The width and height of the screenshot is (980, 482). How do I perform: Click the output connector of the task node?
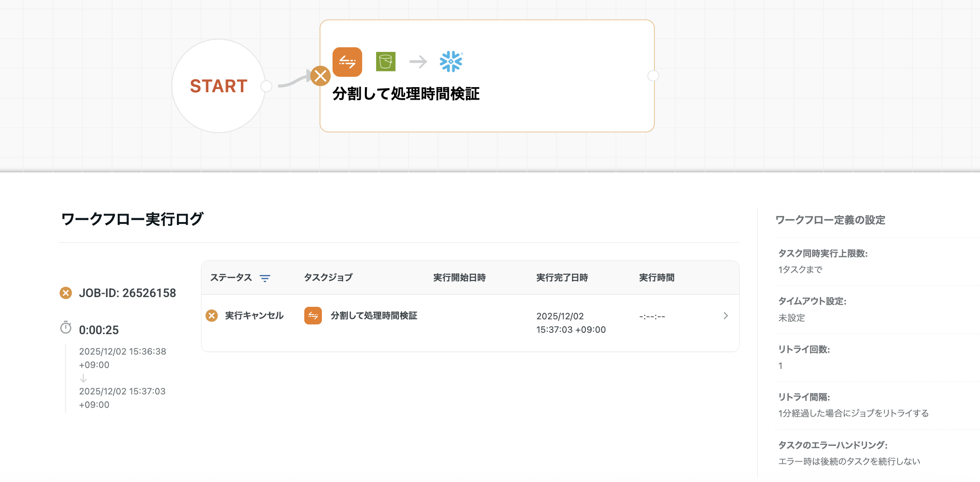point(653,76)
